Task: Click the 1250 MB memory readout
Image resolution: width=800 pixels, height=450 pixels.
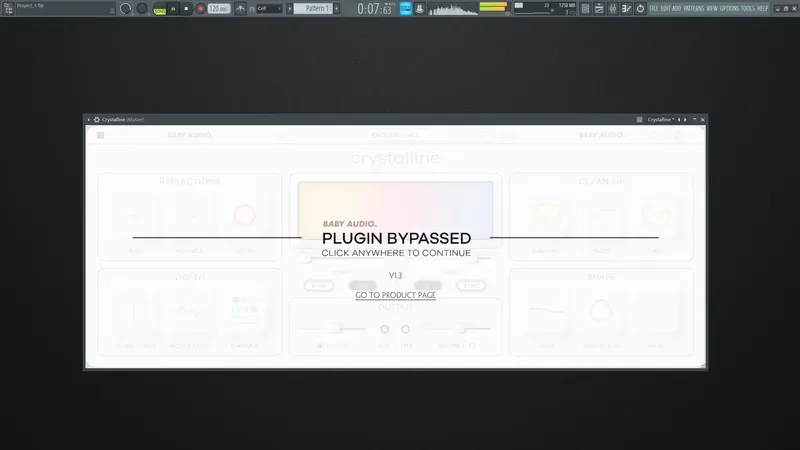Action: pyautogui.click(x=566, y=6)
